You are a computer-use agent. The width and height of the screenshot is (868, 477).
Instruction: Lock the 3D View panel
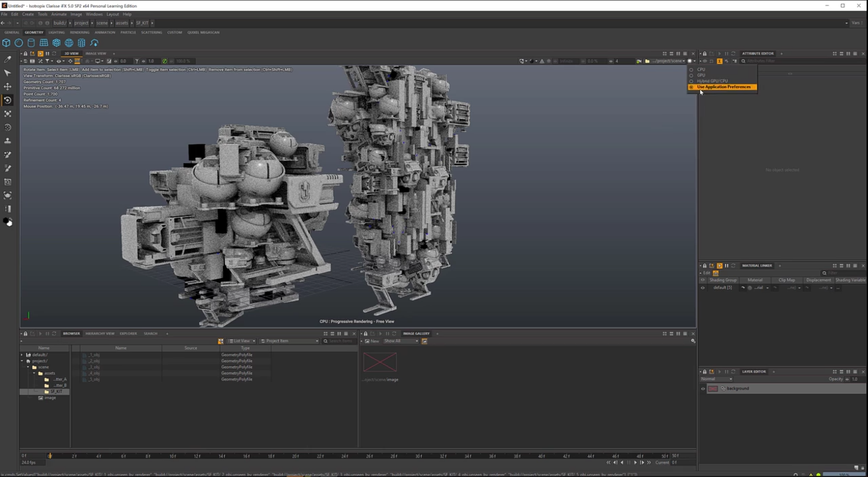(x=25, y=54)
